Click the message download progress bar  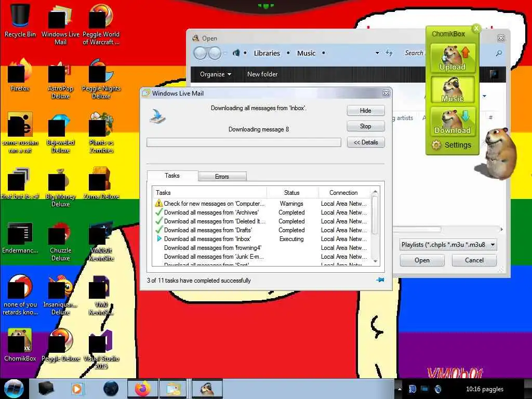pyautogui.click(x=244, y=142)
